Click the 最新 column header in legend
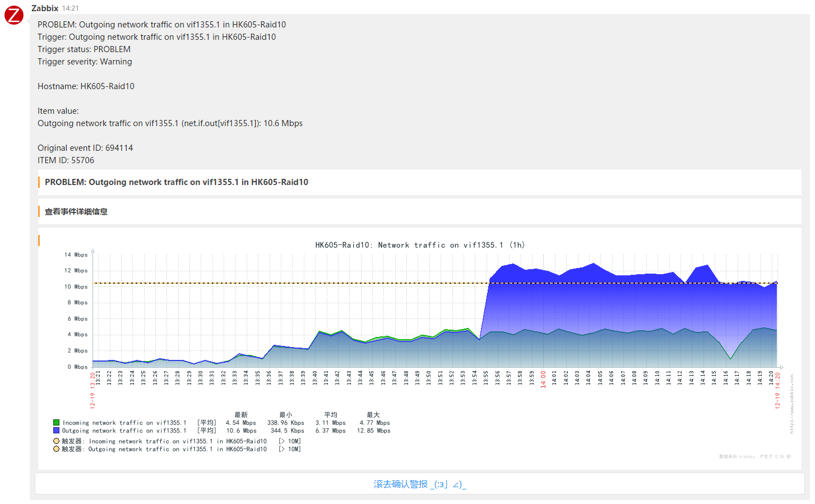 pyautogui.click(x=241, y=415)
